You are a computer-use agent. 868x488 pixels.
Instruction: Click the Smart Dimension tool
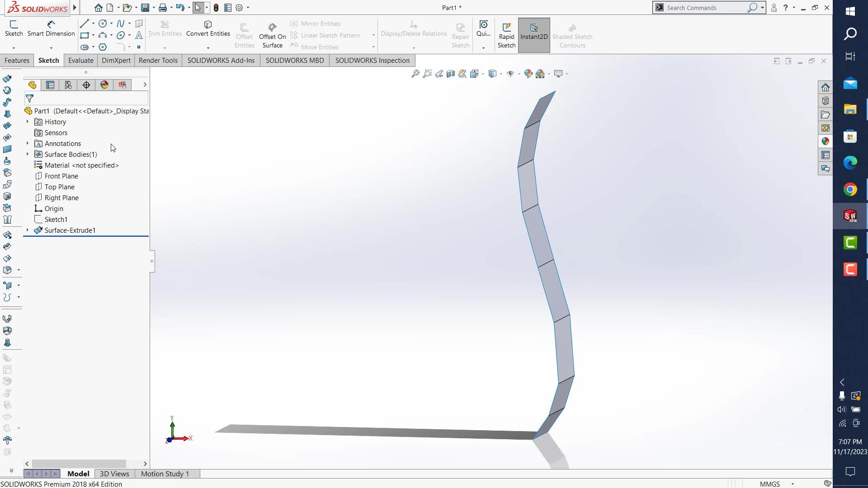point(51,28)
